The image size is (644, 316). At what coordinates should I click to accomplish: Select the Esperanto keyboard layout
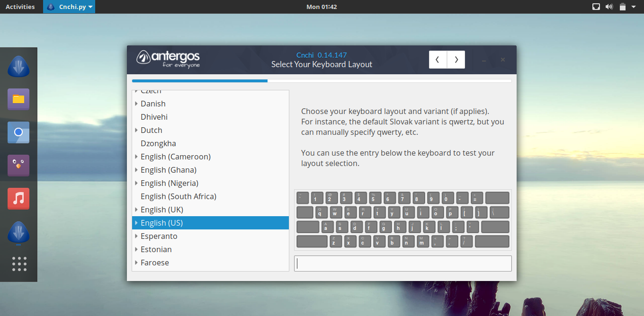point(159,236)
